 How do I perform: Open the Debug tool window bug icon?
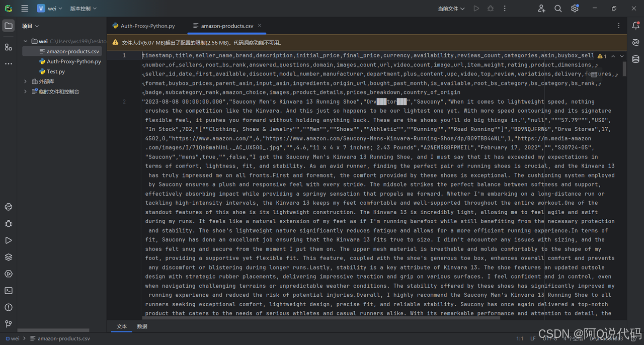[x=9, y=224]
